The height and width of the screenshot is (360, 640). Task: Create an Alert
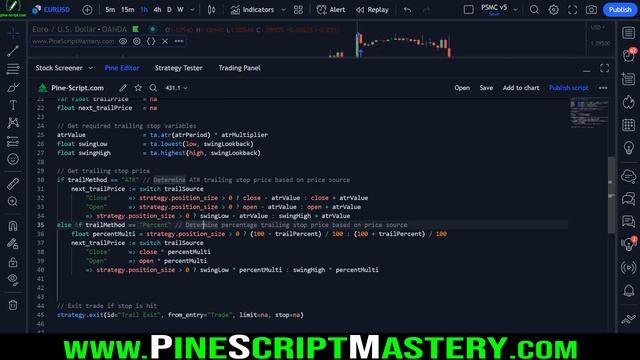tap(331, 10)
